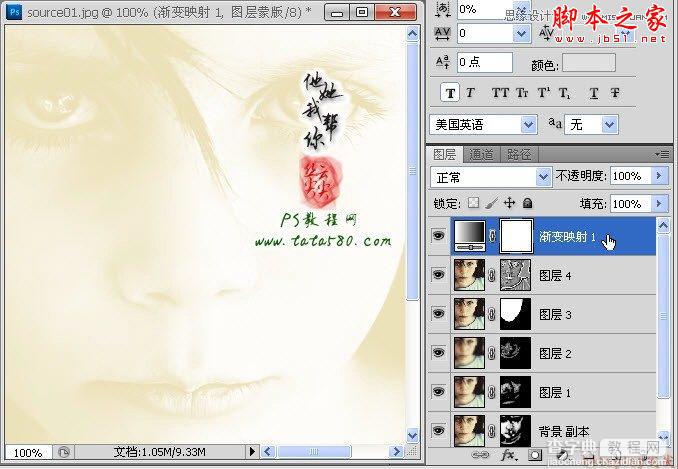Select the 渐变映射 1 white mask thumbnail
Screen dimensions: 678x469
click(x=516, y=236)
